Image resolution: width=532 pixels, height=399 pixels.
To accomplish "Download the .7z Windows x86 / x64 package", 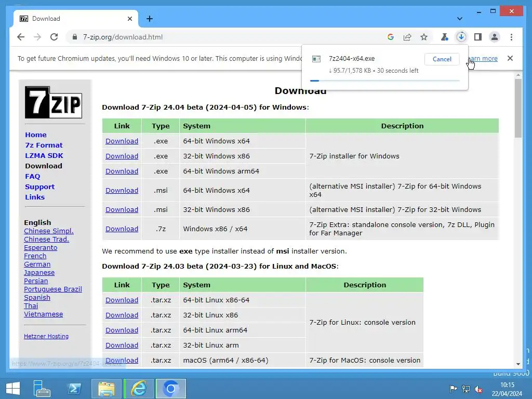I will [122, 229].
